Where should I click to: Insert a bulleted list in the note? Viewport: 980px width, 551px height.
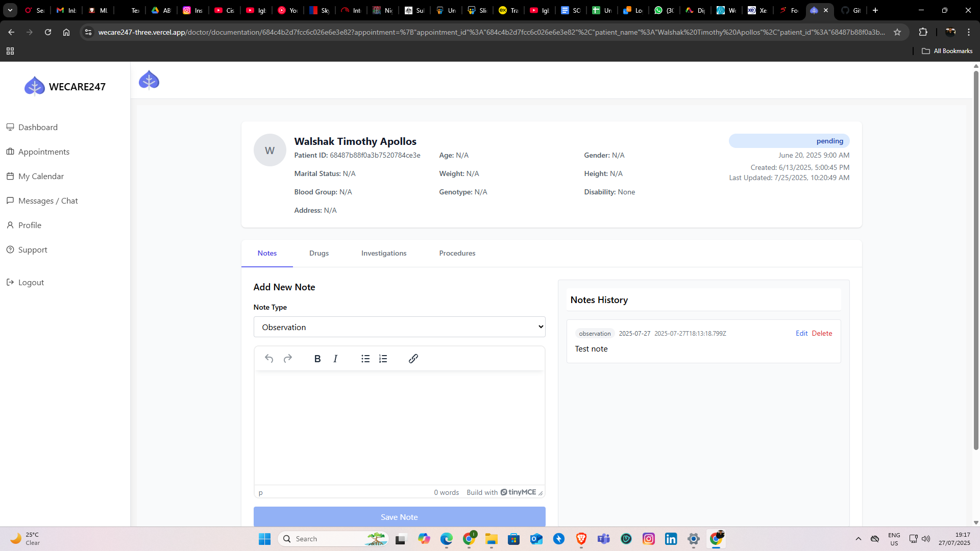[365, 359]
